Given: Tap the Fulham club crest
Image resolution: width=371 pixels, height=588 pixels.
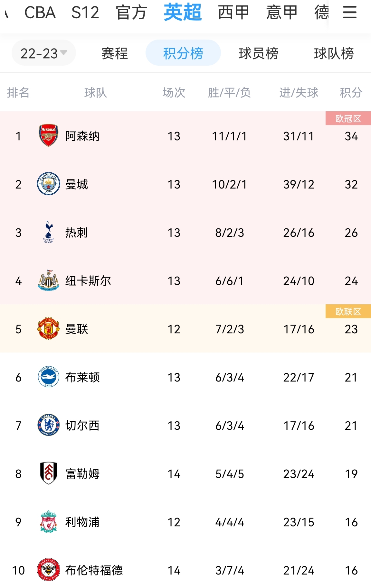Looking at the screenshot, I should [x=49, y=473].
